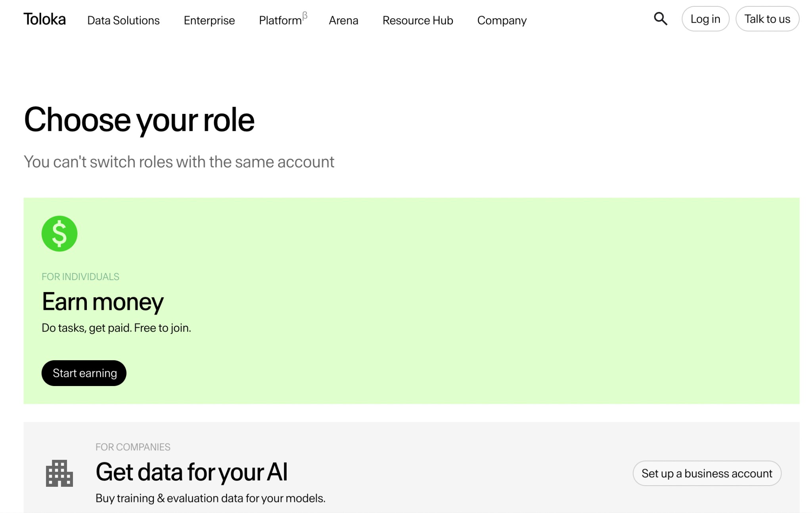Image resolution: width=812 pixels, height=513 pixels.
Task: Click the Log in button
Action: 705,19
